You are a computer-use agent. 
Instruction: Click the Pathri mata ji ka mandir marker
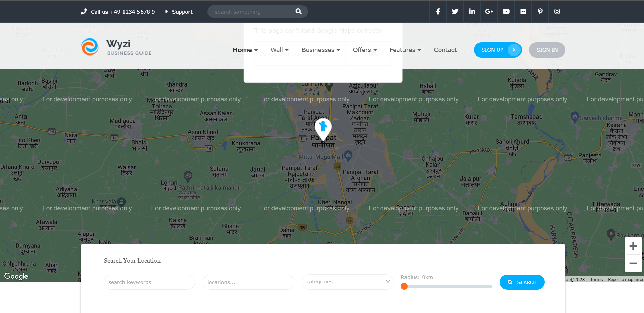[188, 176]
